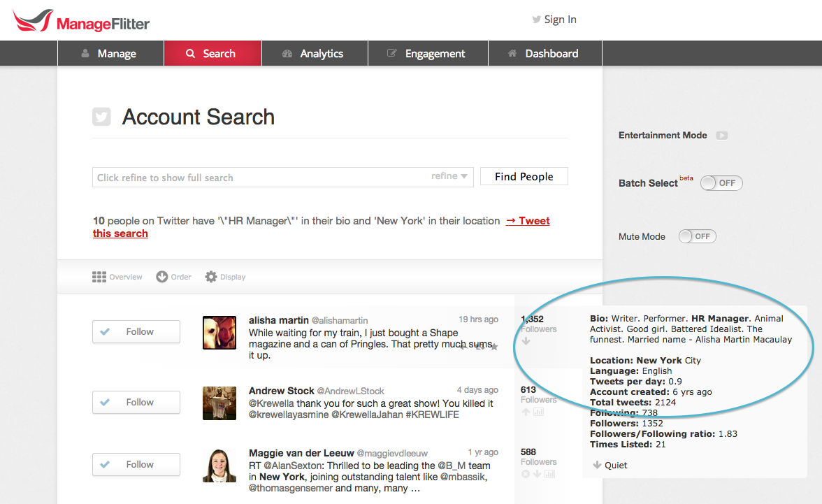This screenshot has height=504, width=822.
Task: Click the Quiet arrow in the bio panel
Action: pyautogui.click(x=597, y=465)
